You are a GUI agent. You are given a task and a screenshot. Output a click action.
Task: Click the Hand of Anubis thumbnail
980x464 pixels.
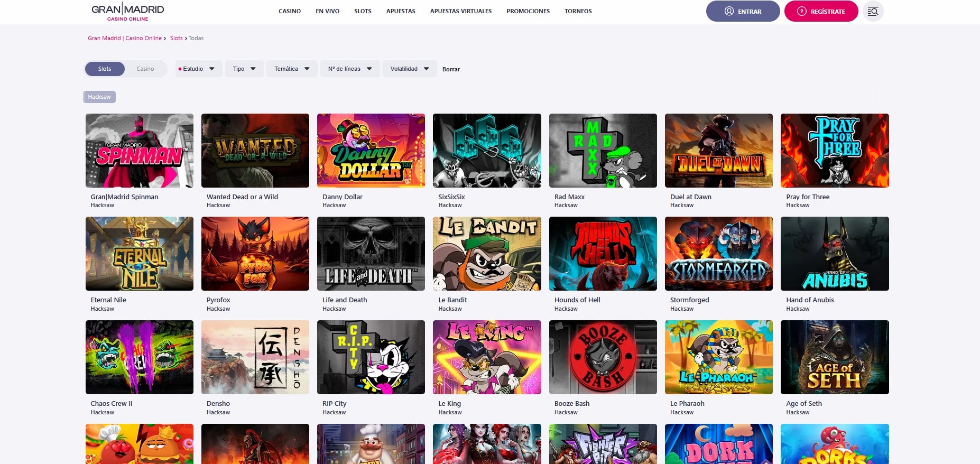click(x=834, y=254)
